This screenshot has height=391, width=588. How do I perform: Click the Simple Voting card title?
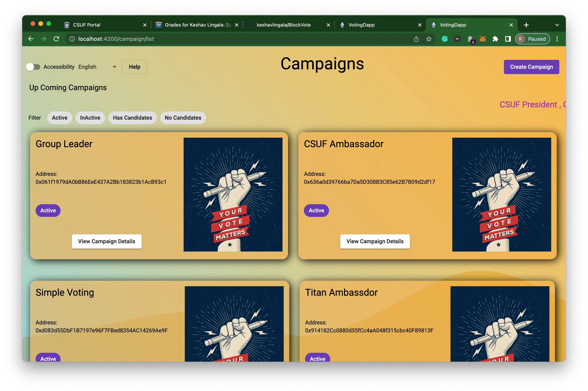click(x=65, y=293)
